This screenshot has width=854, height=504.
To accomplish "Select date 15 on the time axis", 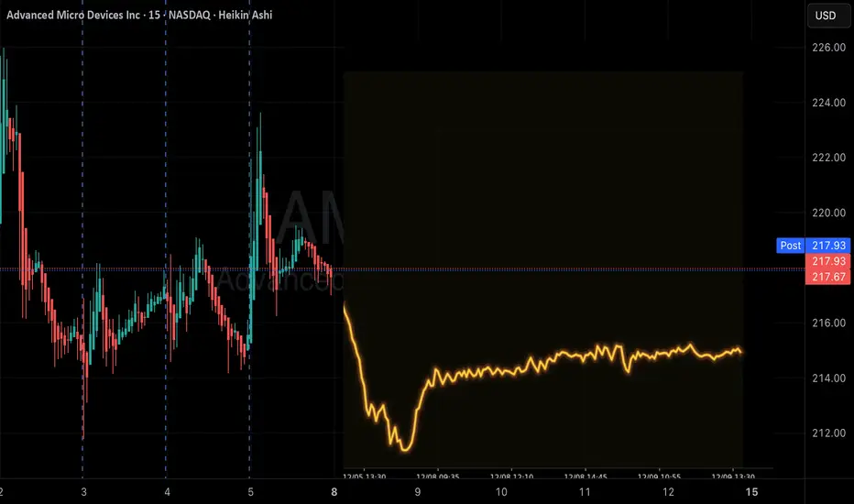I will (x=751, y=493).
